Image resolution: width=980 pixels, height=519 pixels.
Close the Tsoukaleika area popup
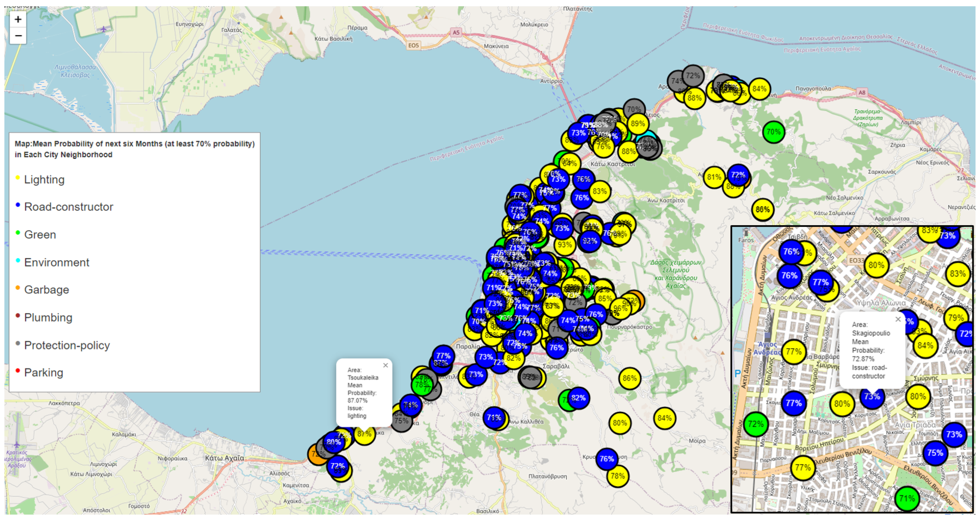[x=385, y=365]
